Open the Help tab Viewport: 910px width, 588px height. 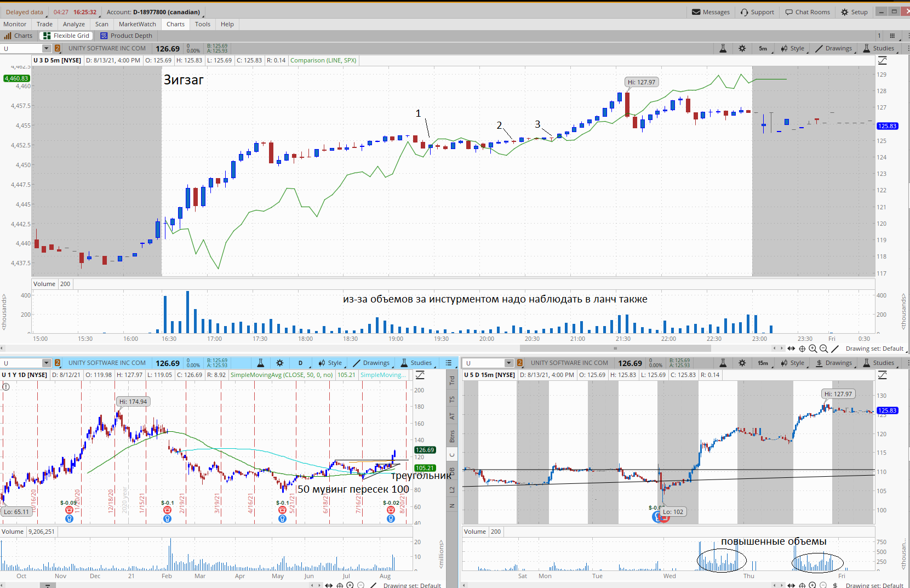pyautogui.click(x=227, y=24)
